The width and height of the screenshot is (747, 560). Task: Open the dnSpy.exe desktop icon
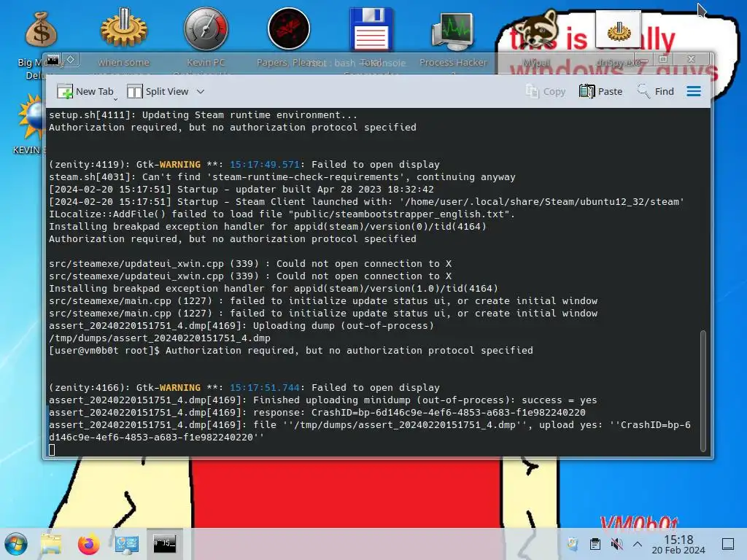tap(619, 31)
